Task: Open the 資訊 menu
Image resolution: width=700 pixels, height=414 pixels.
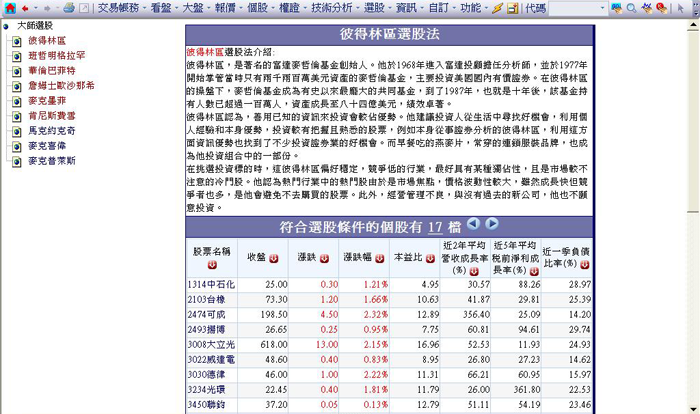Action: tap(406, 8)
